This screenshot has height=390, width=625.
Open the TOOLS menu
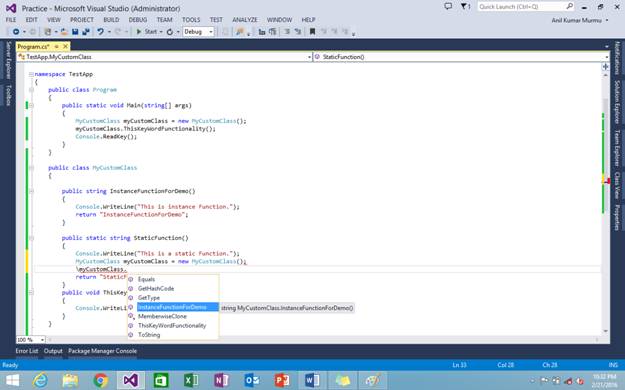coord(191,20)
